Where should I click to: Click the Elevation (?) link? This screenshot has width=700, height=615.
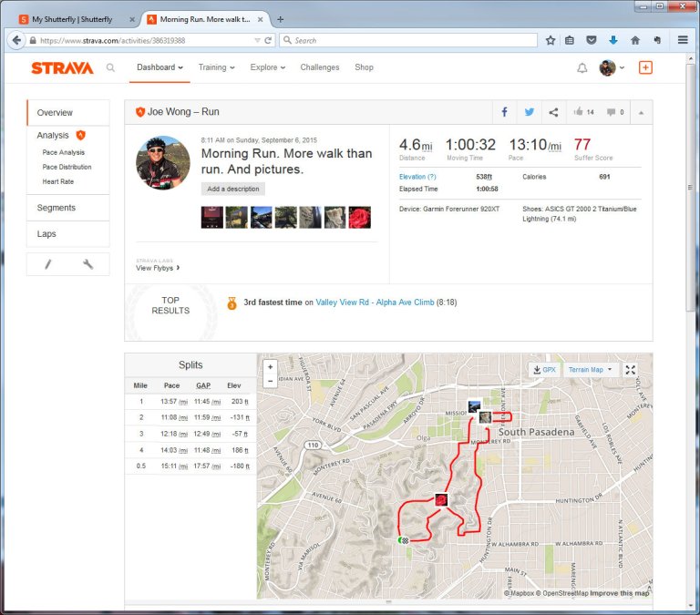(x=417, y=177)
